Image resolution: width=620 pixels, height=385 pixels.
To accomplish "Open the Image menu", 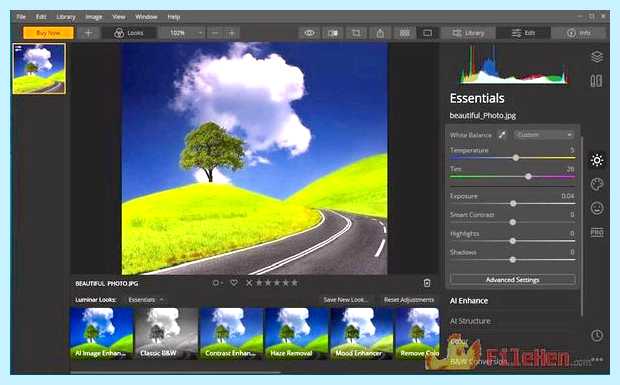I will click(94, 17).
